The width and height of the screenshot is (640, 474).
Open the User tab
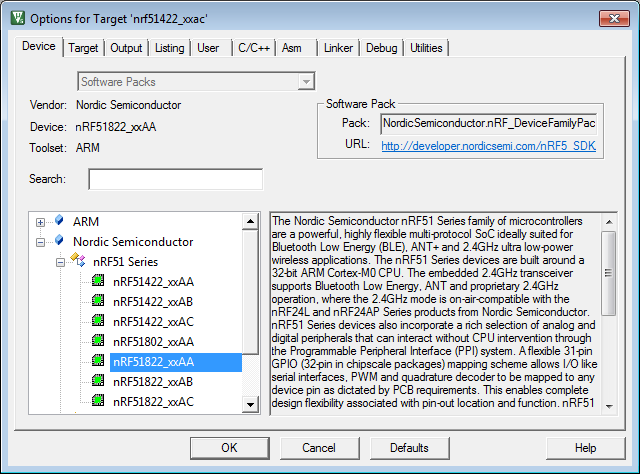click(208, 48)
